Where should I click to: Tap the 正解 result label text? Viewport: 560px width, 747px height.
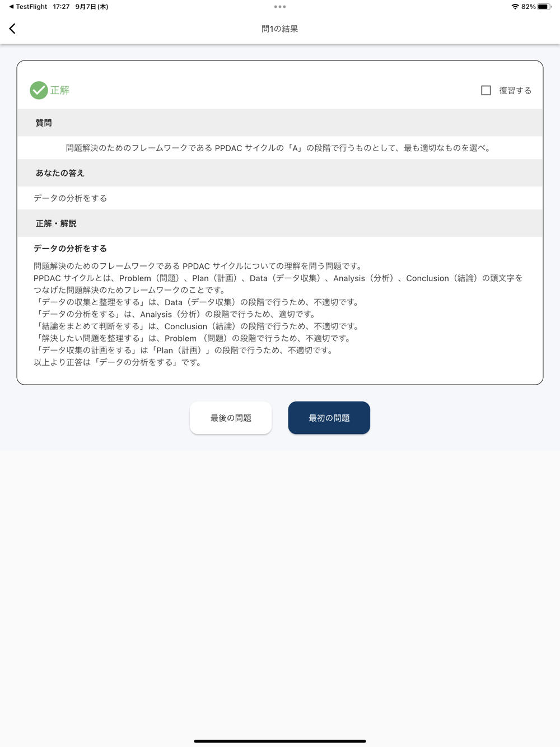60,90
